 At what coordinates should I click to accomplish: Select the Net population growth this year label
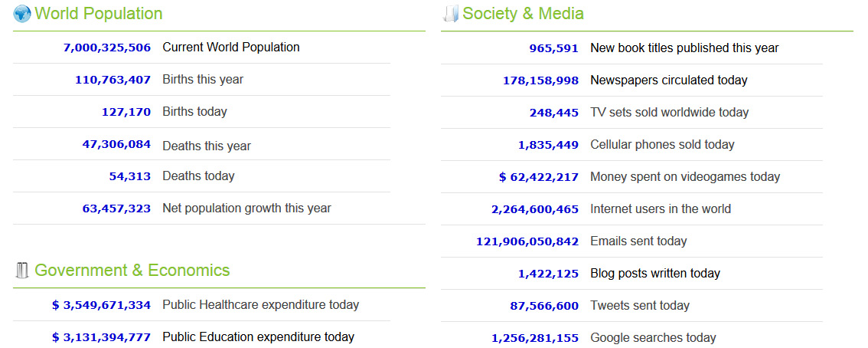246,208
